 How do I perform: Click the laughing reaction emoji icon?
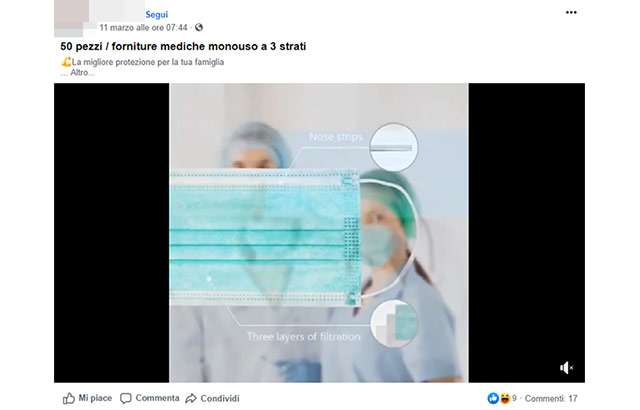point(505,398)
